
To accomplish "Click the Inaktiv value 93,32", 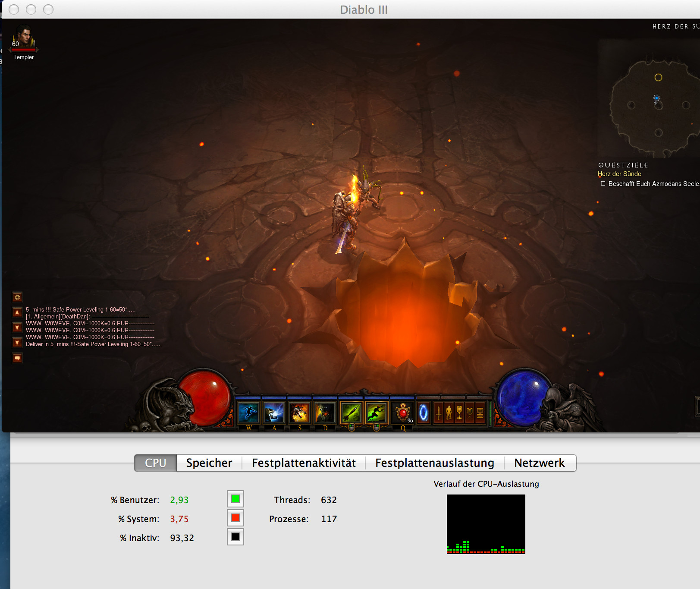I will (x=182, y=538).
